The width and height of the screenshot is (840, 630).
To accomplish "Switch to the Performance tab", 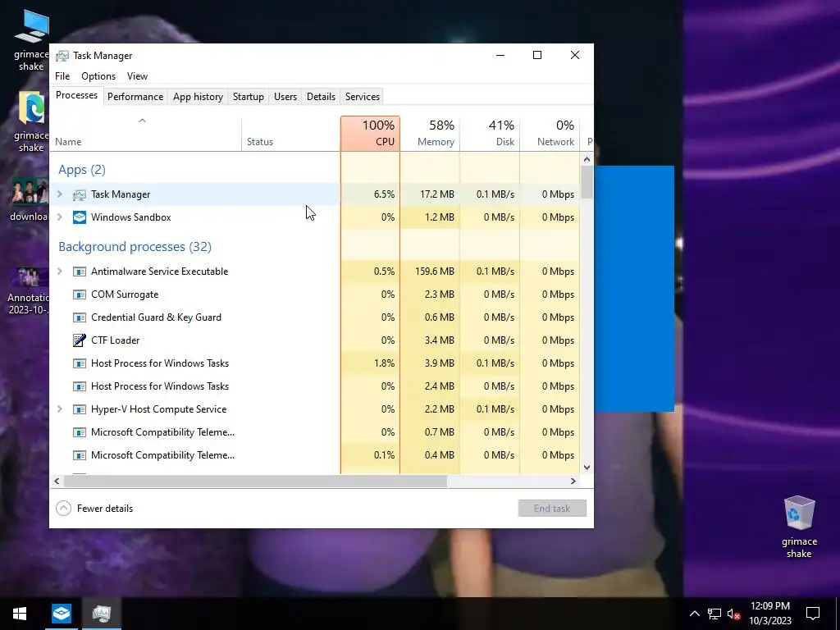I will (135, 97).
